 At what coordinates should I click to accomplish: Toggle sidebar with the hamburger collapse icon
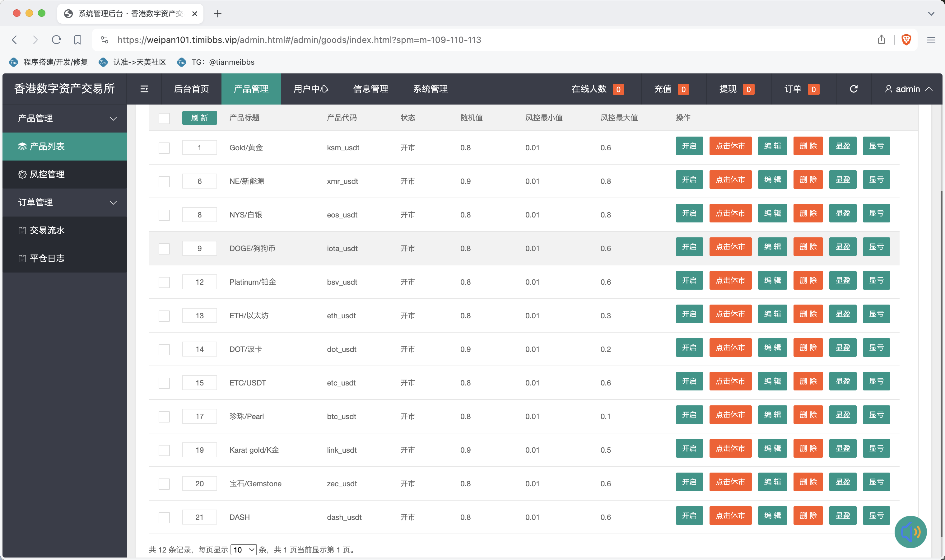click(x=144, y=89)
